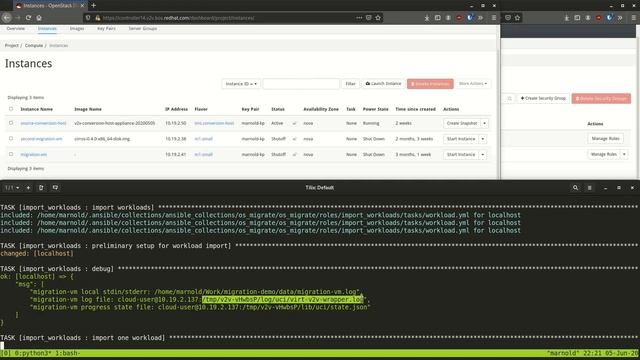Open Tilix hamburger menu
The height and width of the screenshot is (360, 640).
(x=589, y=187)
